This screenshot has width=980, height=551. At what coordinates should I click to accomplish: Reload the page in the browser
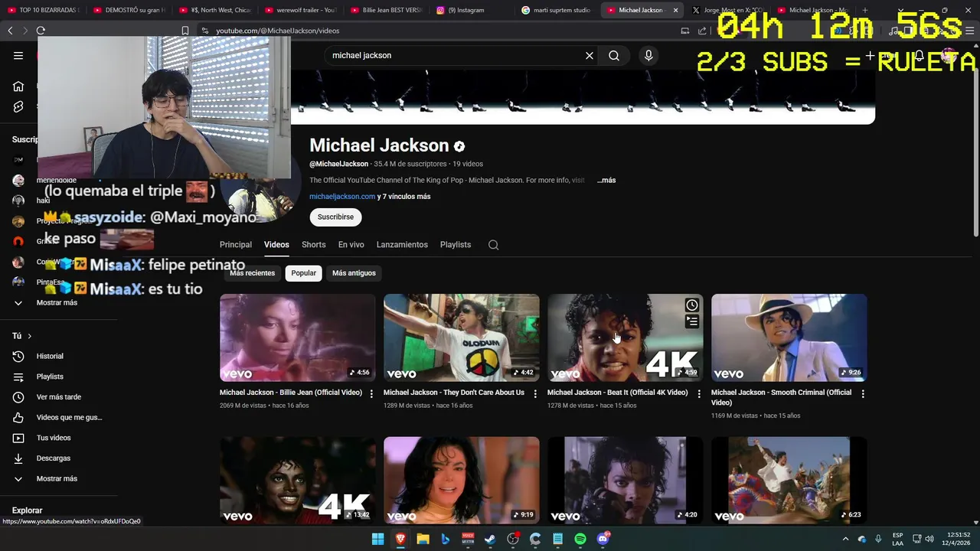click(x=41, y=31)
